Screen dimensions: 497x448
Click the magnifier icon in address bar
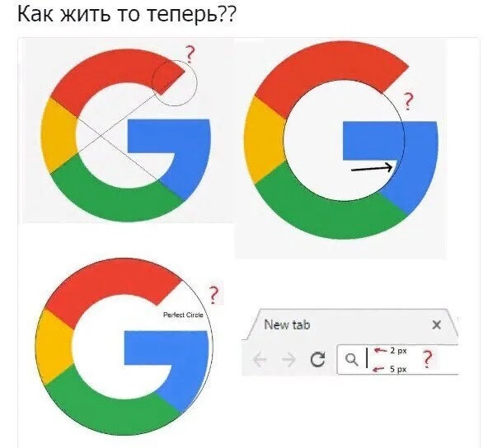coord(351,360)
